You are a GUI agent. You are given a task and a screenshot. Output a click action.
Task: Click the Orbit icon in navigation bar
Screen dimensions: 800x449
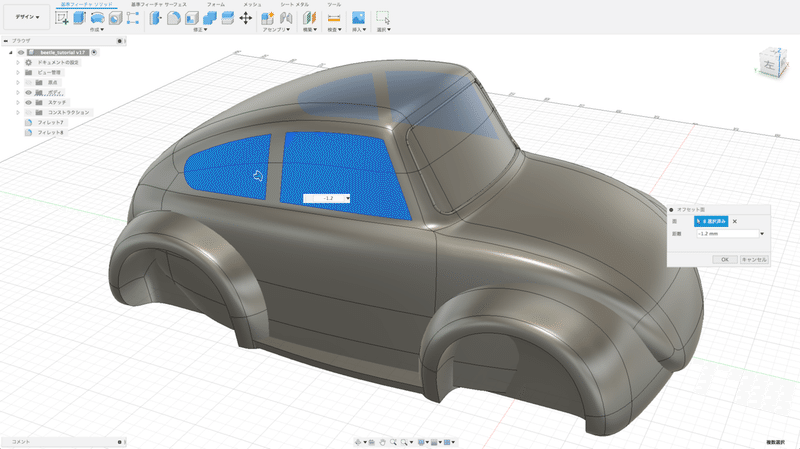pyautogui.click(x=358, y=442)
